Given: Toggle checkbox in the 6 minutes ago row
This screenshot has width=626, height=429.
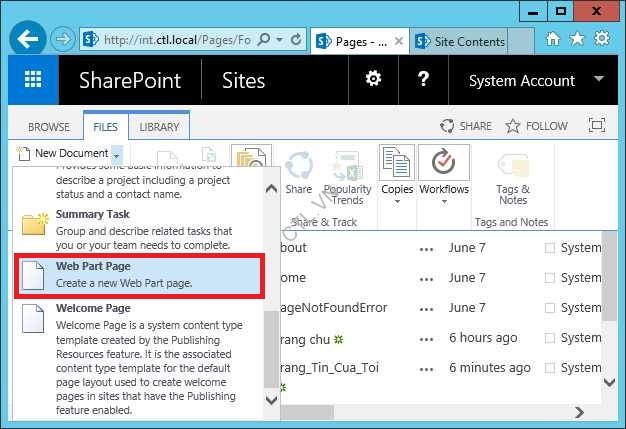Looking at the screenshot, I should (550, 368).
